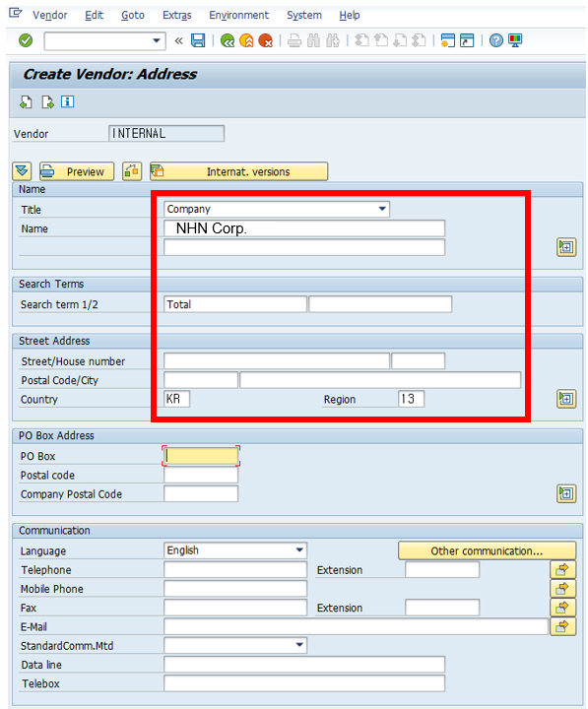Click the Find binoculars icon
Image resolution: width=588 pixels, height=709 pixels.
[313, 40]
